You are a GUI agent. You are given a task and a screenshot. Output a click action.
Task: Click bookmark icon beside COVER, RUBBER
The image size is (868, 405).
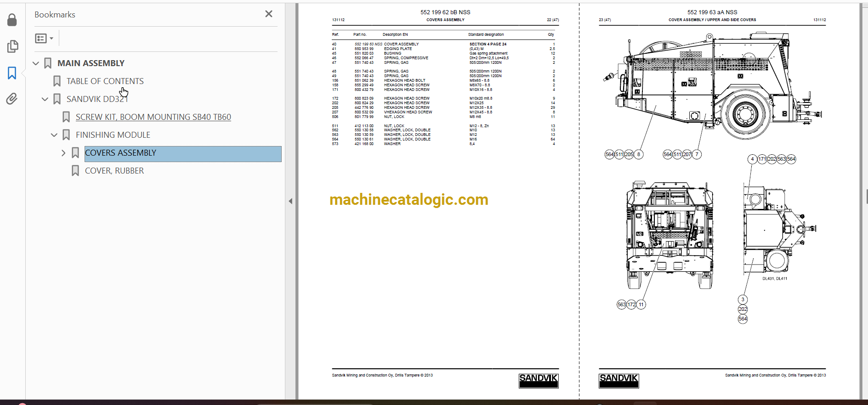75,171
